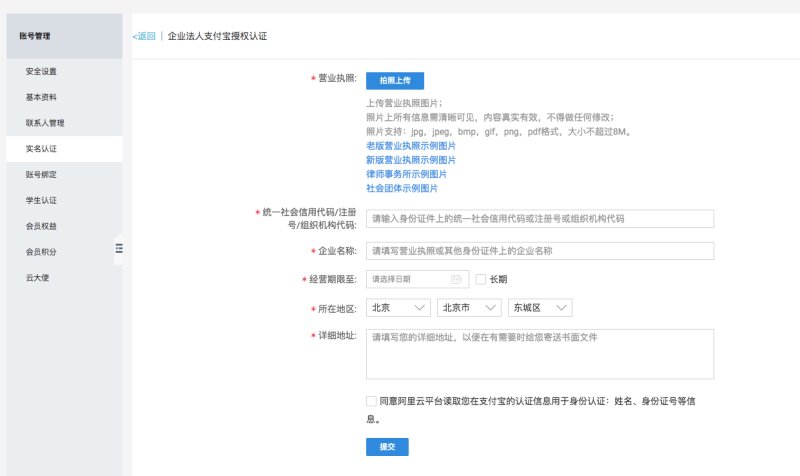View 老版营业执照示例图片 link
800x476 pixels.
(411, 146)
